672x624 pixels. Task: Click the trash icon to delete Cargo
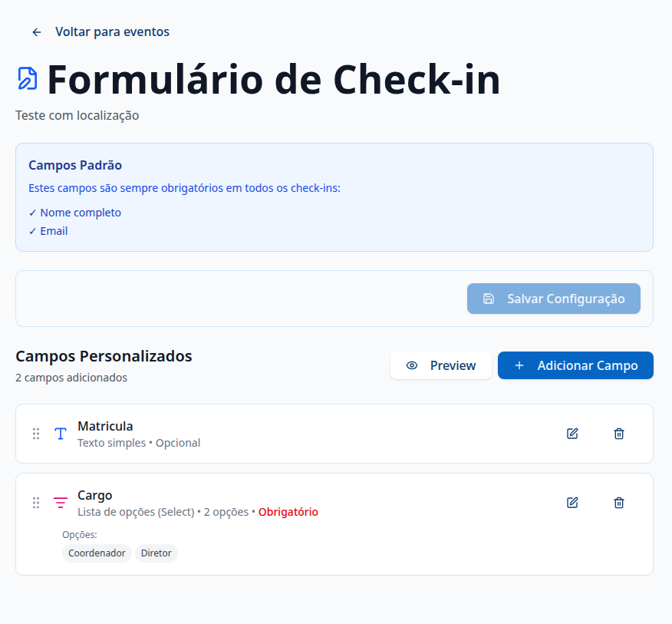coord(618,503)
